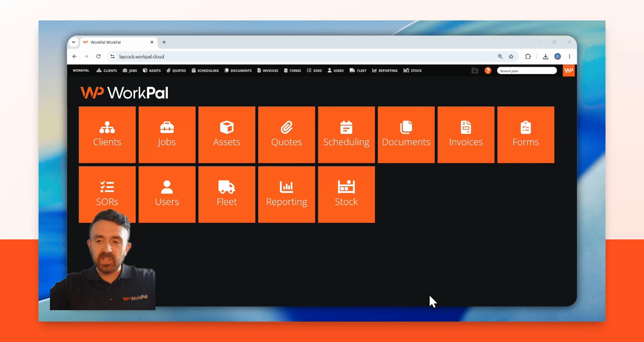Select WORKPAL in the top navigation bar
The image size is (644, 342).
(x=81, y=71)
